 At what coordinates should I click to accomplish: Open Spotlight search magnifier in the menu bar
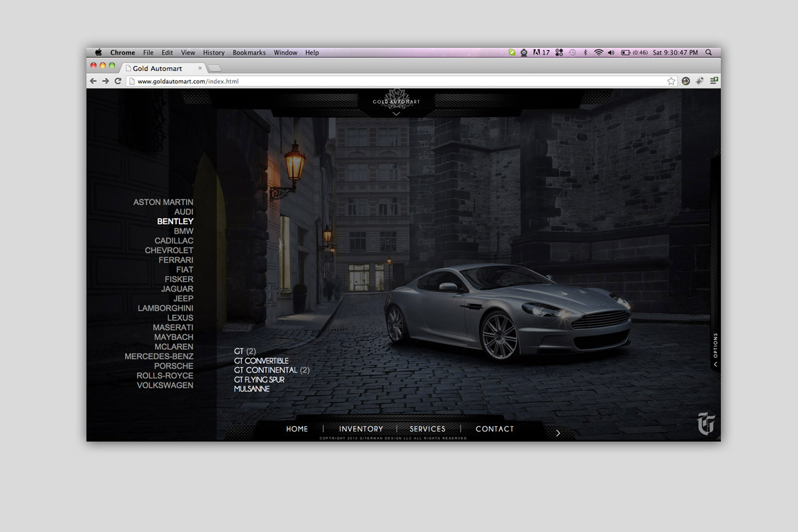[x=708, y=53]
